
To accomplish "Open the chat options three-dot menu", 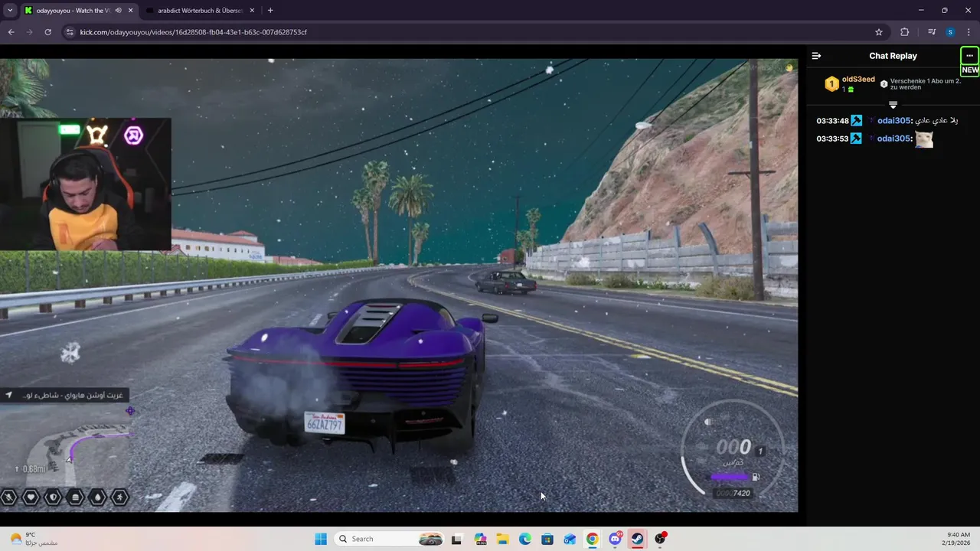I will coord(969,56).
